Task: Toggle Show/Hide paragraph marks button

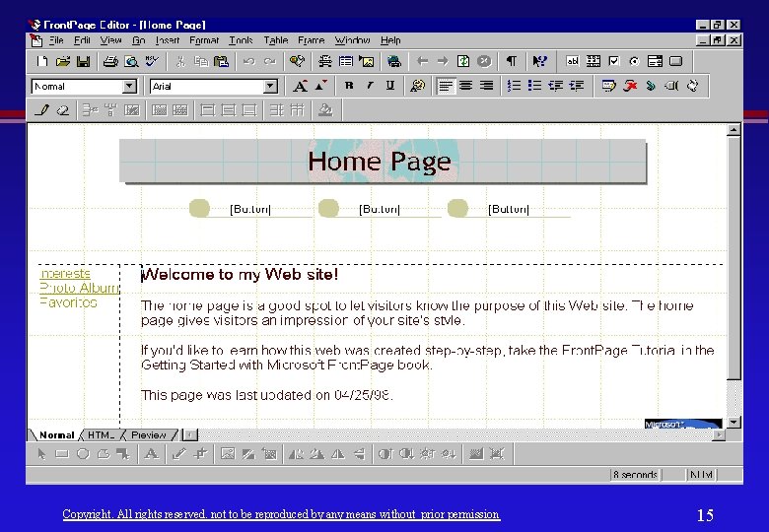Action: click(511, 61)
